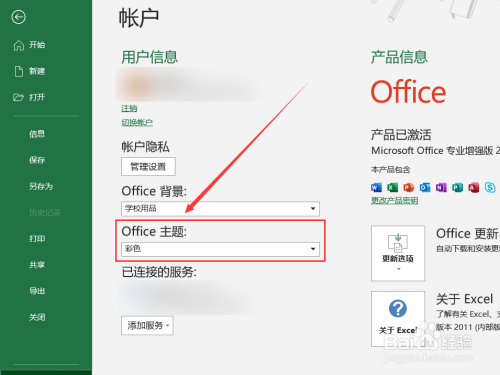Click the PowerPoint app icon
The image size is (500, 375).
tap(409, 187)
